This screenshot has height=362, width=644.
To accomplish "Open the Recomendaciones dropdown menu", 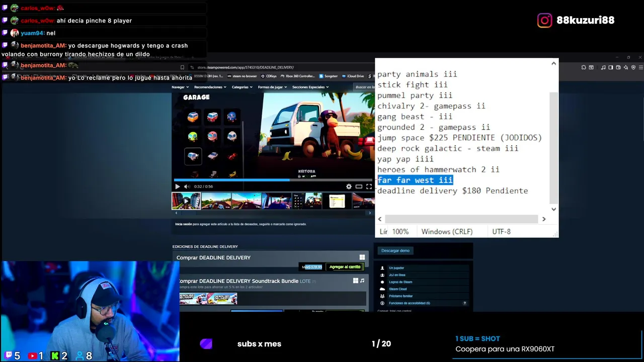I will [210, 87].
